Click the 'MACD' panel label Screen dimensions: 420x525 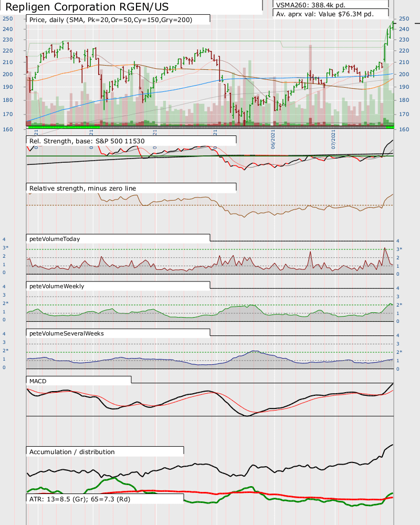(x=38, y=381)
